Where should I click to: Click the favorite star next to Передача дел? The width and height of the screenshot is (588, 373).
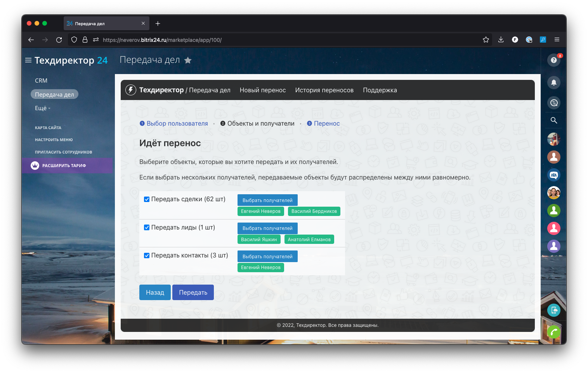pos(188,60)
